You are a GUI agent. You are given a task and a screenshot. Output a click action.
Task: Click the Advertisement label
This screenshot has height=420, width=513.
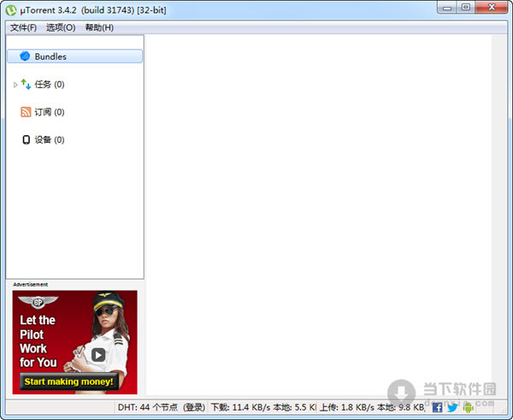[31, 285]
